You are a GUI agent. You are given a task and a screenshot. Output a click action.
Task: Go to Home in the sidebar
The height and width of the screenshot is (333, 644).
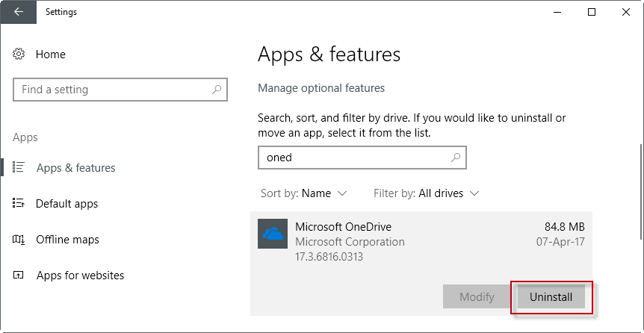tap(51, 55)
